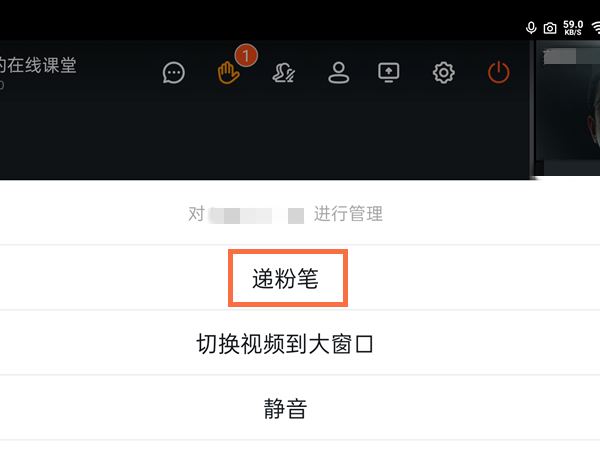The height and width of the screenshot is (450, 600).
Task: Dismiss the menu by tapping the dark classroom area
Action: pyautogui.click(x=264, y=134)
